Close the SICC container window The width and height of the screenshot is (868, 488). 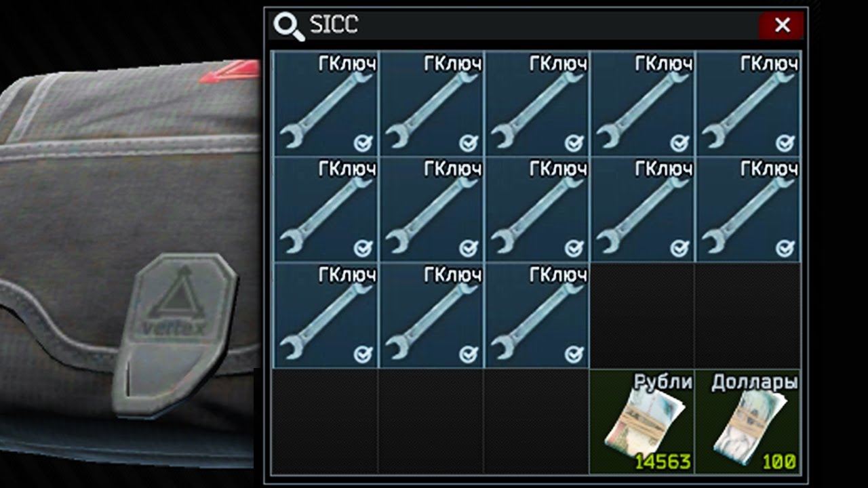pos(782,26)
